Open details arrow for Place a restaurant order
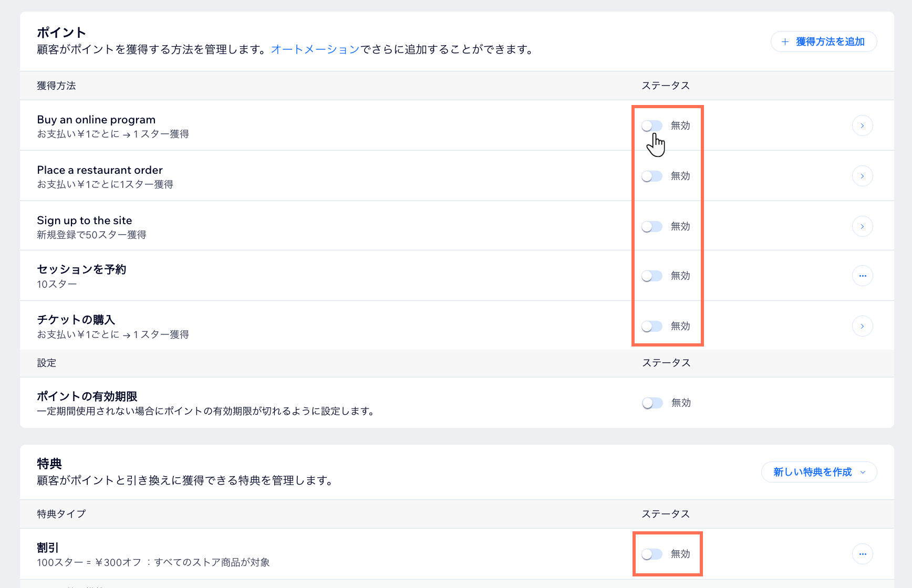912x588 pixels. point(862,176)
